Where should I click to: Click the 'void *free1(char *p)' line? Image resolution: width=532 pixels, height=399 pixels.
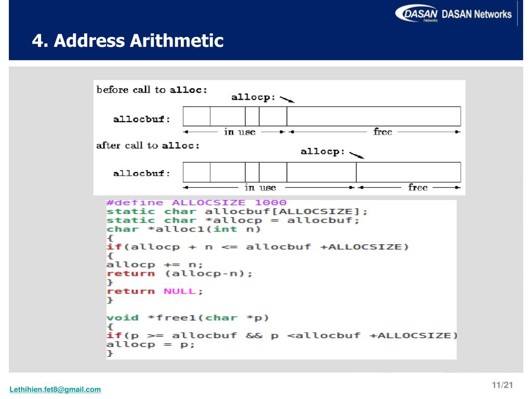tap(188, 317)
